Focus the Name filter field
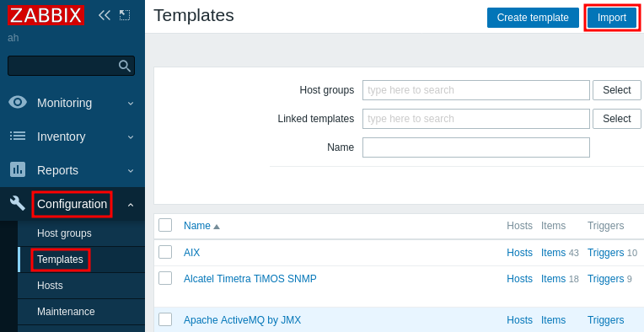Screen dimensions: 644x332 [x=476, y=147]
